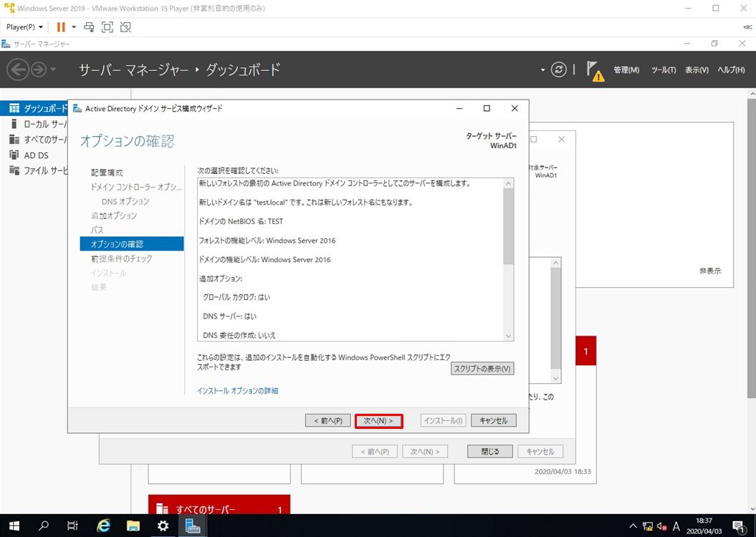
Task: Click scroll down arrow in background wizard pane
Action: click(x=555, y=379)
